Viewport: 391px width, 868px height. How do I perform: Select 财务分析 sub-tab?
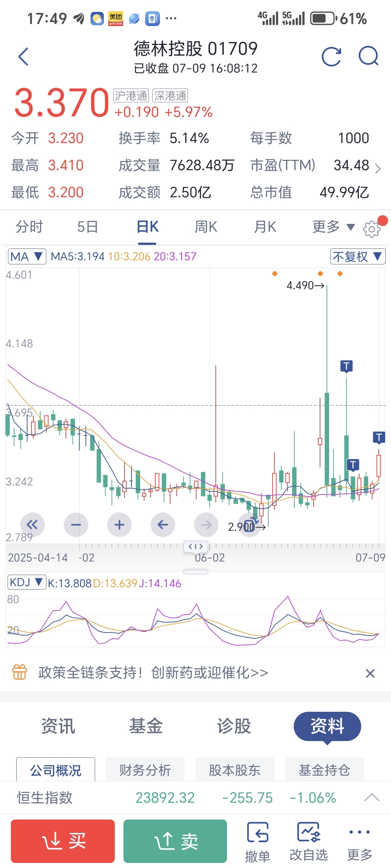pos(145,770)
